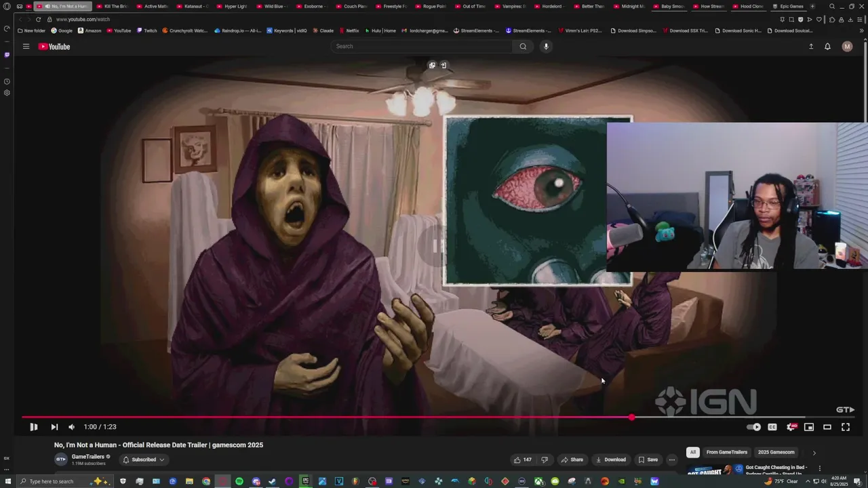Dislike the video with thumbs down

click(544, 460)
